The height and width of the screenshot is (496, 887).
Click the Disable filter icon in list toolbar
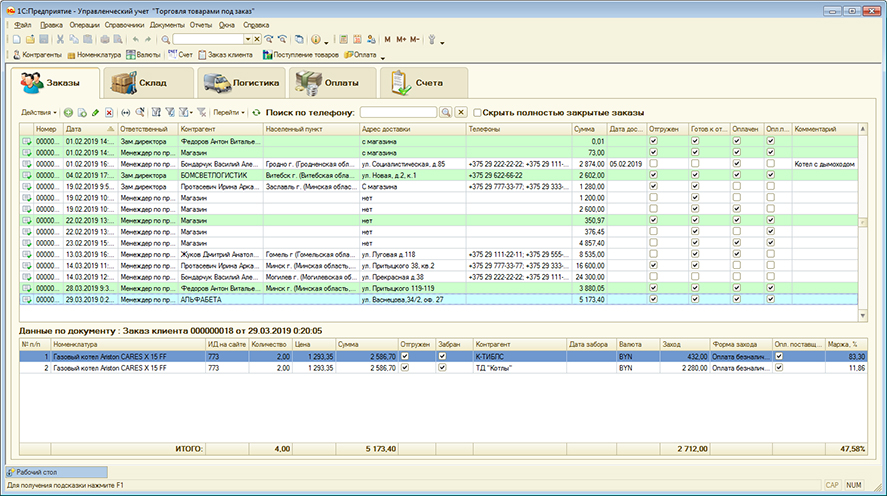coord(202,113)
